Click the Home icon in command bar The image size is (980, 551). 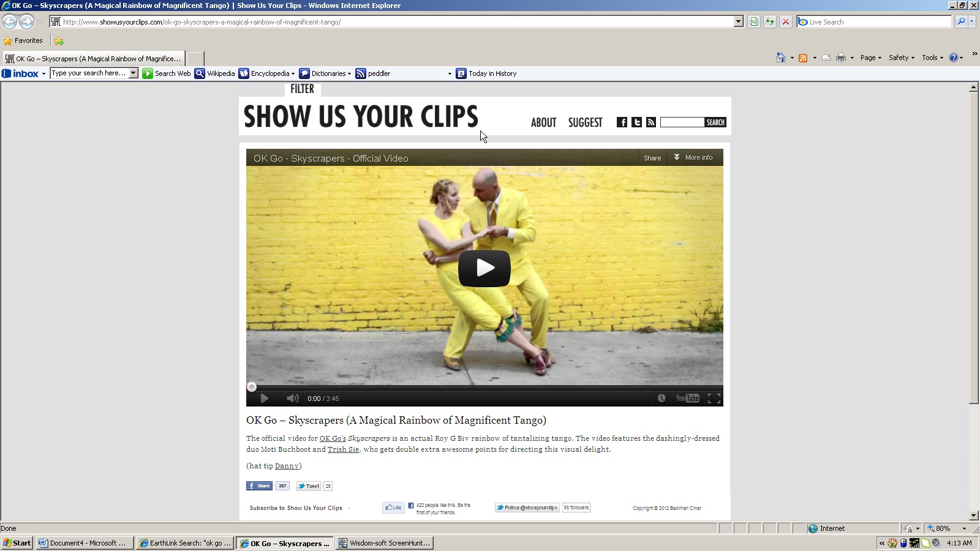780,58
